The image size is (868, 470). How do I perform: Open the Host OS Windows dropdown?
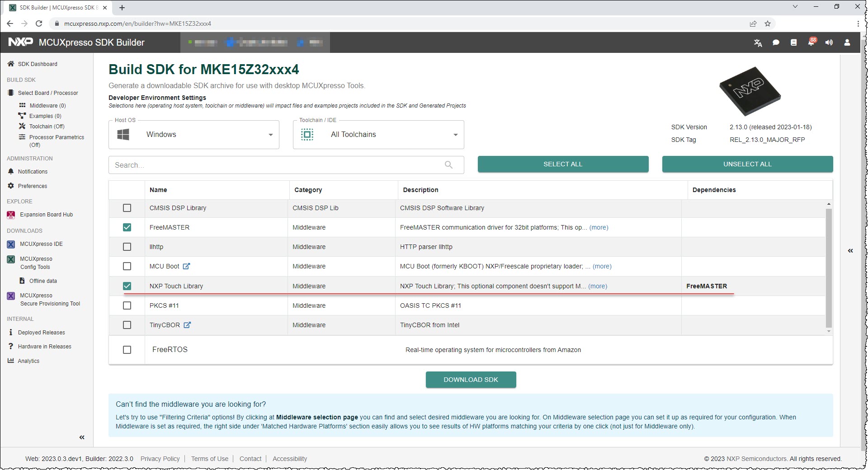(x=194, y=135)
